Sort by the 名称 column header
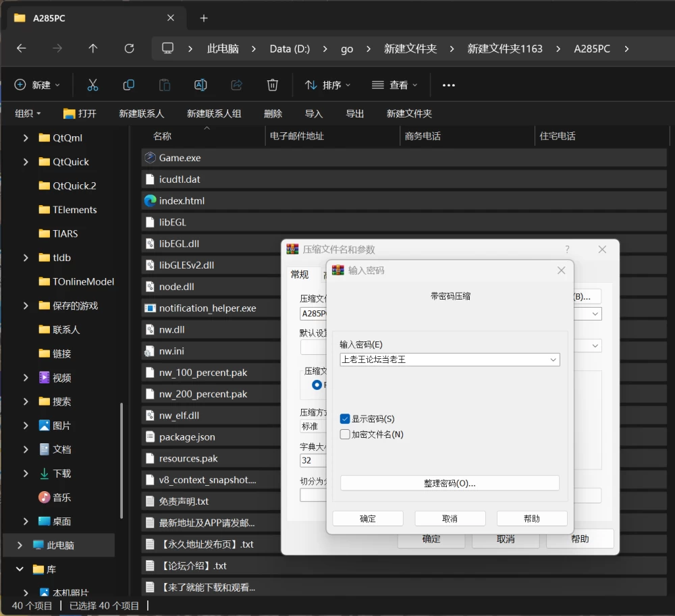This screenshot has width=675, height=616. 162,136
